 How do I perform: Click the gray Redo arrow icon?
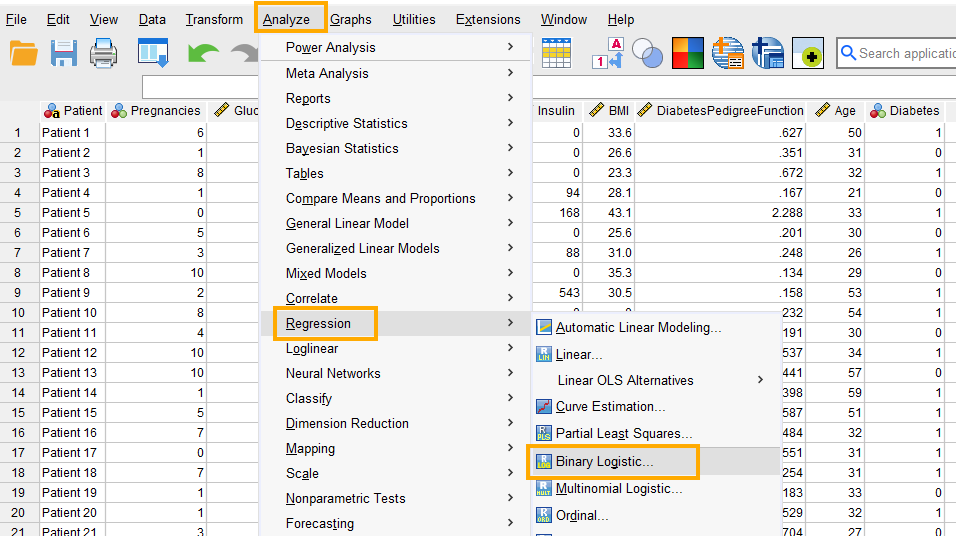click(246, 54)
